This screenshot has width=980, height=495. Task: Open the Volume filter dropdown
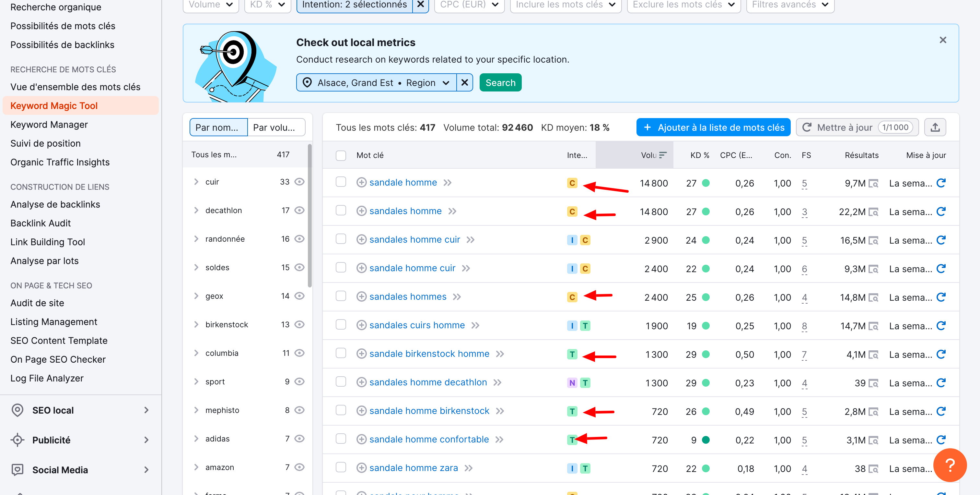pos(211,5)
